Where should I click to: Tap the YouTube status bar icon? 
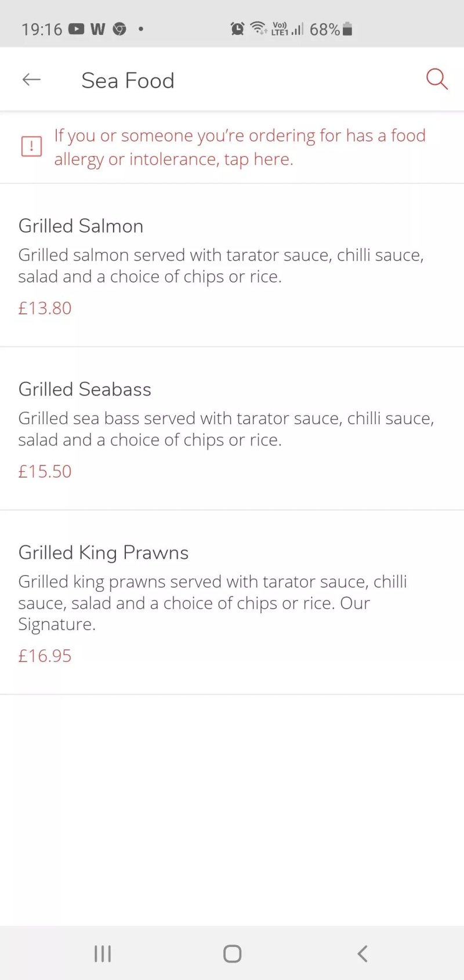[77, 28]
